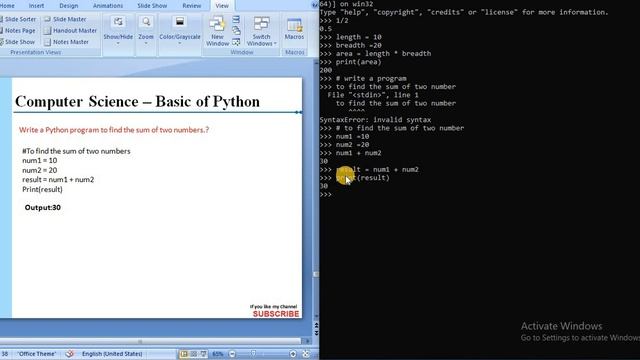Click the help icon beside ribbon tabs
This screenshot has width=640, height=360.
(315, 5)
